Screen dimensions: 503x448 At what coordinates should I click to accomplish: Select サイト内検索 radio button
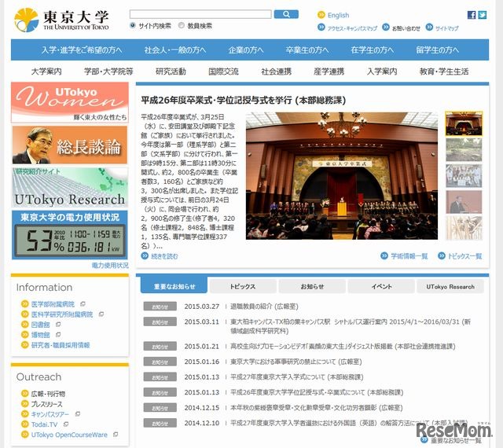pos(133,25)
